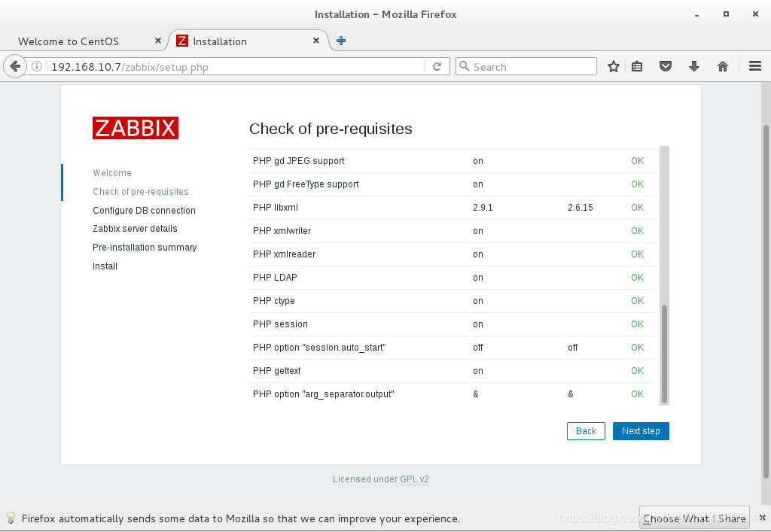Click the libxml required value 2.6.15
771x532 pixels.
(x=581, y=207)
